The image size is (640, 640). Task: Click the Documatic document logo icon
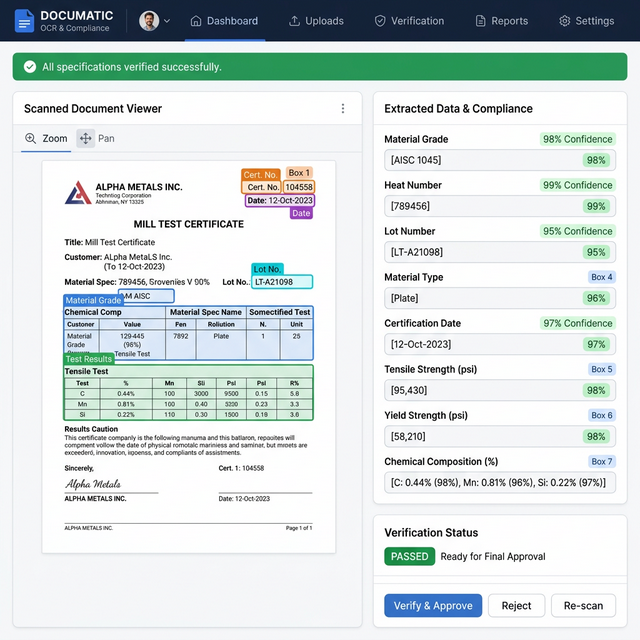point(24,21)
